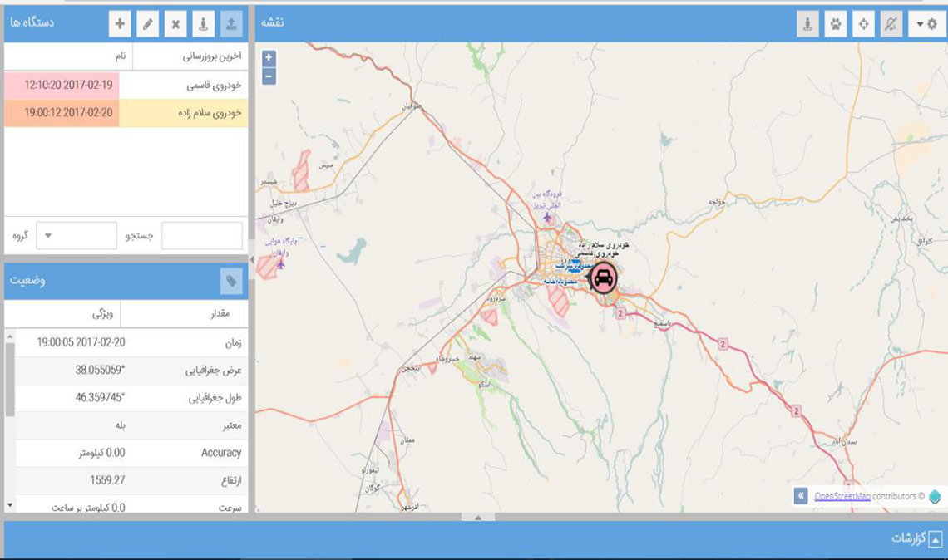Sort devices by the نام column header

click(x=69, y=56)
